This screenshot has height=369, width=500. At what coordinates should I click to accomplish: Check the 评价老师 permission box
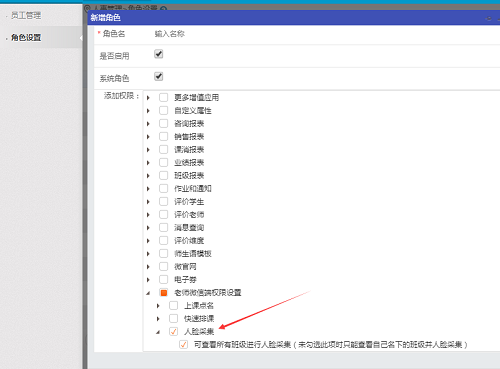tap(163, 214)
